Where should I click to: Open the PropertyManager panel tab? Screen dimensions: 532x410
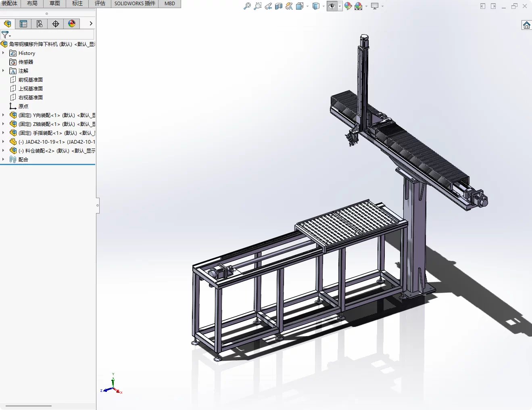[23, 24]
